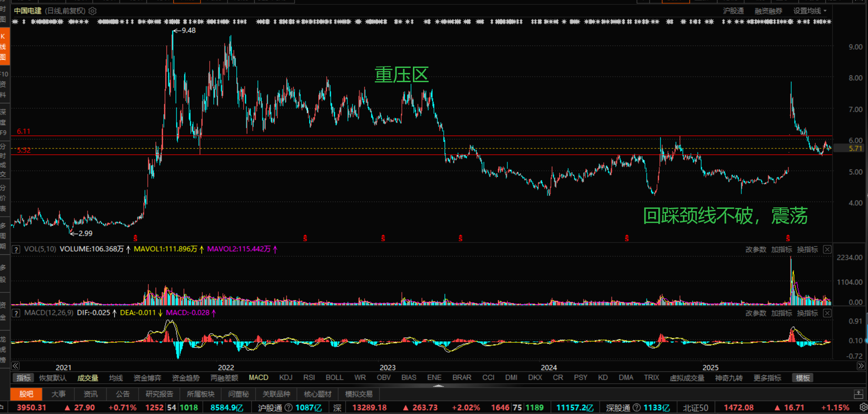Open help icon for the MACD indicator

point(16,313)
